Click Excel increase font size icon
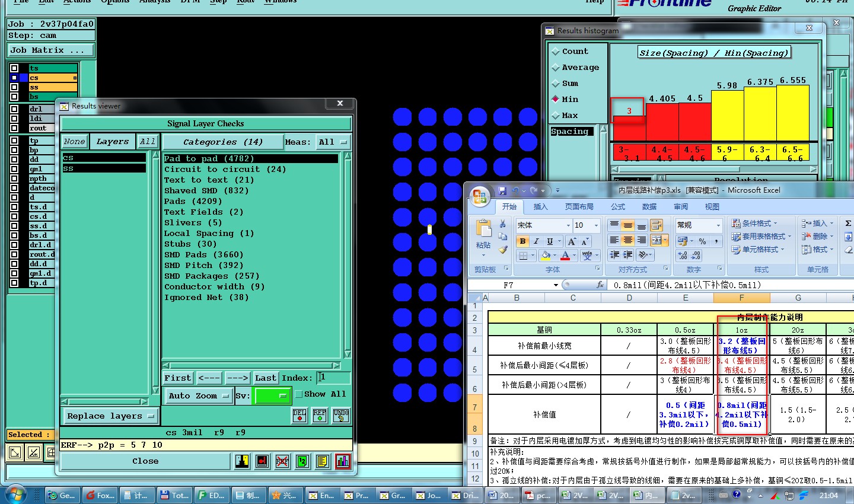 [x=572, y=241]
